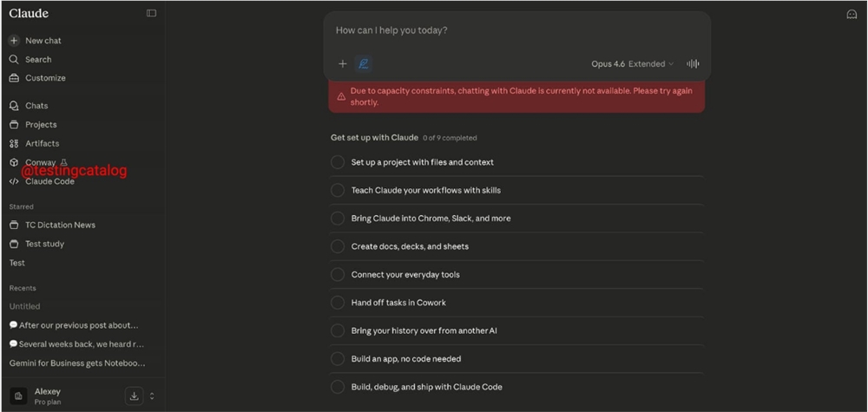Go to Chats in the sidebar

pos(36,106)
